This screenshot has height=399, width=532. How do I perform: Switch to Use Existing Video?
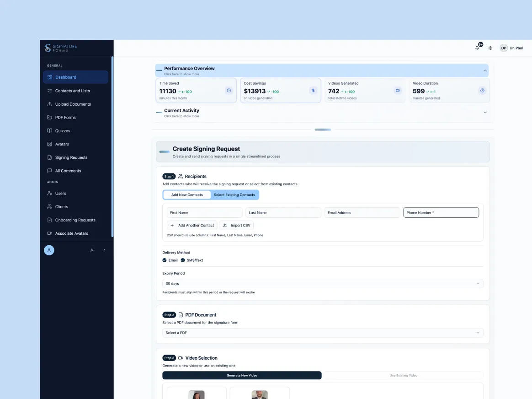(x=403, y=375)
